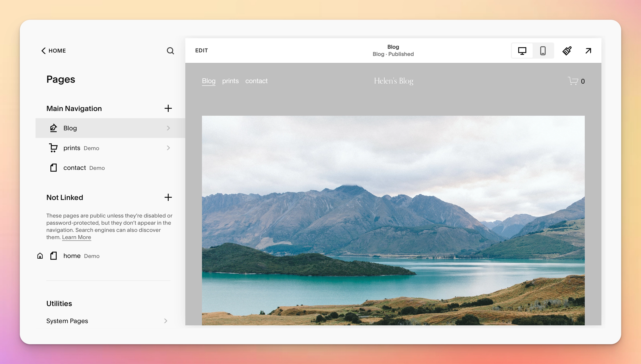Expand the Blog page chevron
The image size is (641, 364).
pyautogui.click(x=168, y=128)
